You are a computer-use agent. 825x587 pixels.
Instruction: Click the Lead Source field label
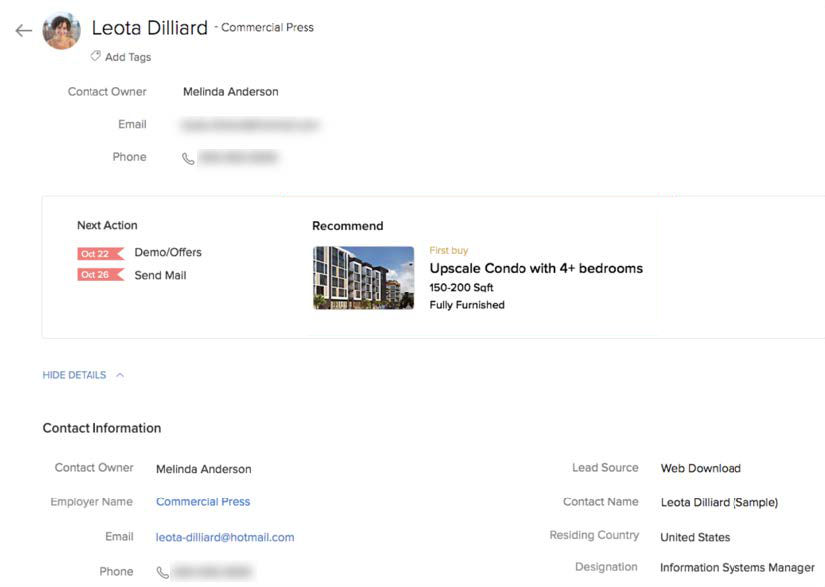tap(606, 468)
